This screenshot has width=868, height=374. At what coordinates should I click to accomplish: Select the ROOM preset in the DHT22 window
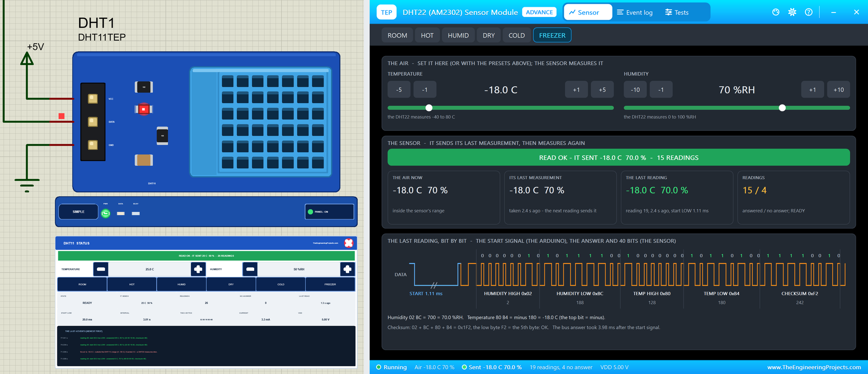point(397,35)
